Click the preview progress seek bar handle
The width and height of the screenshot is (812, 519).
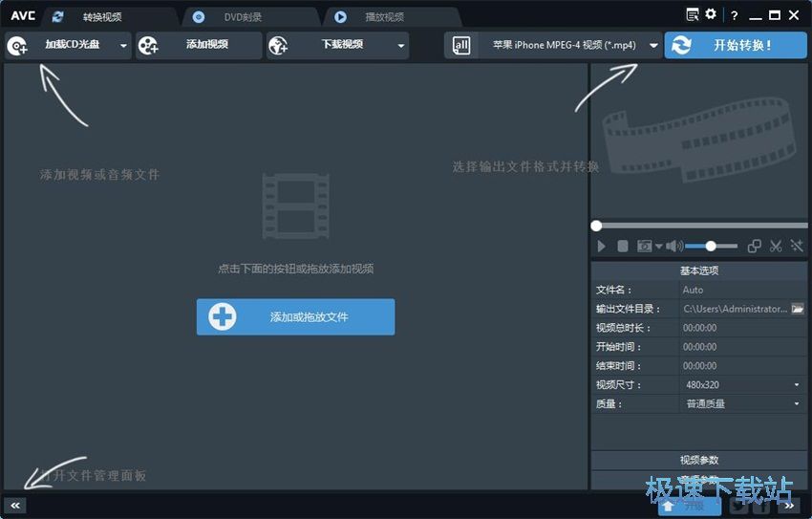click(596, 226)
